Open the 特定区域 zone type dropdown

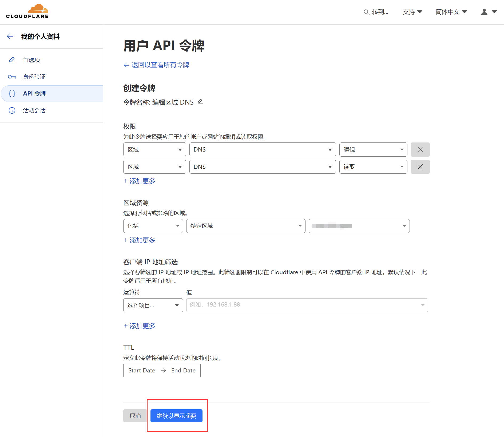coord(245,226)
